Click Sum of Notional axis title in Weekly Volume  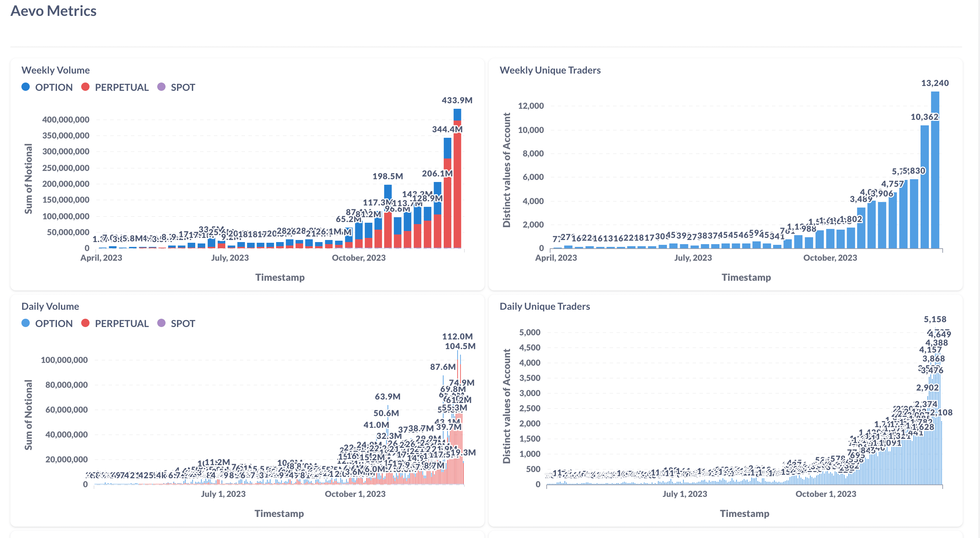(x=28, y=179)
